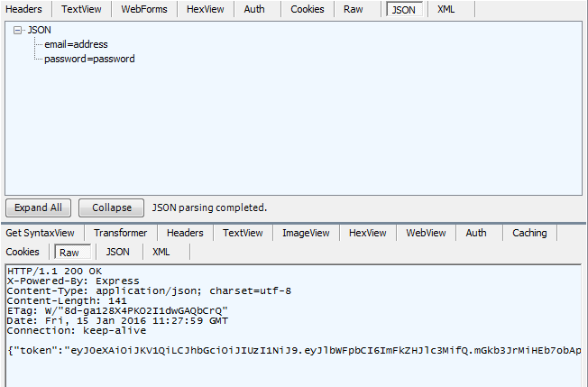Click the Expand All button
This screenshot has width=588, height=387.
click(38, 207)
